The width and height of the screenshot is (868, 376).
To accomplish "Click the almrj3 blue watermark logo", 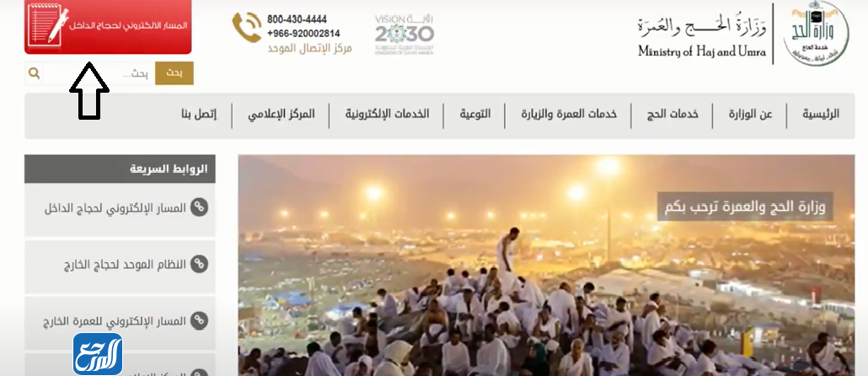I will (98, 354).
